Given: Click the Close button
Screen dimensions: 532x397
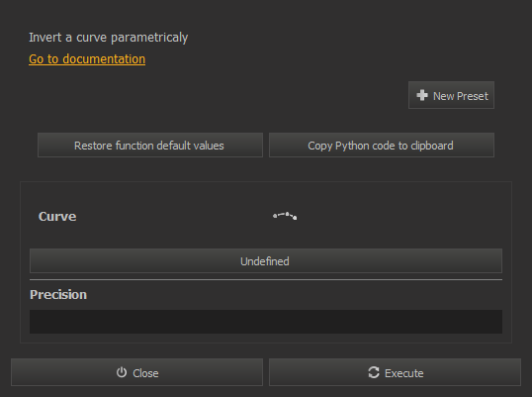Looking at the screenshot, I should point(136,372).
